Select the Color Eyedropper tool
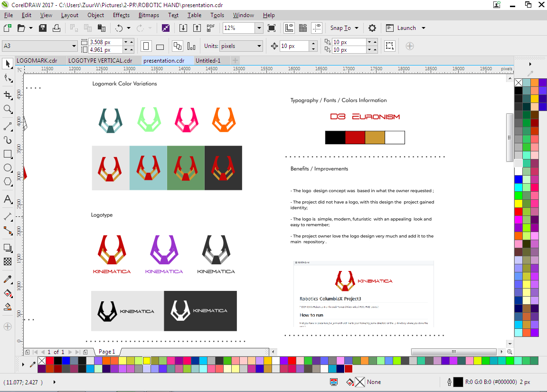This screenshot has height=392, width=547. pyautogui.click(x=8, y=279)
